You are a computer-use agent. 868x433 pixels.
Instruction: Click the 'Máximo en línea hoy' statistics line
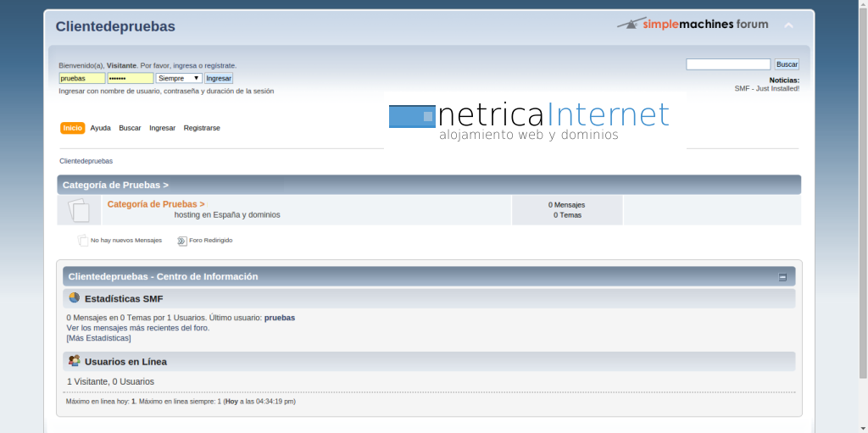click(181, 402)
